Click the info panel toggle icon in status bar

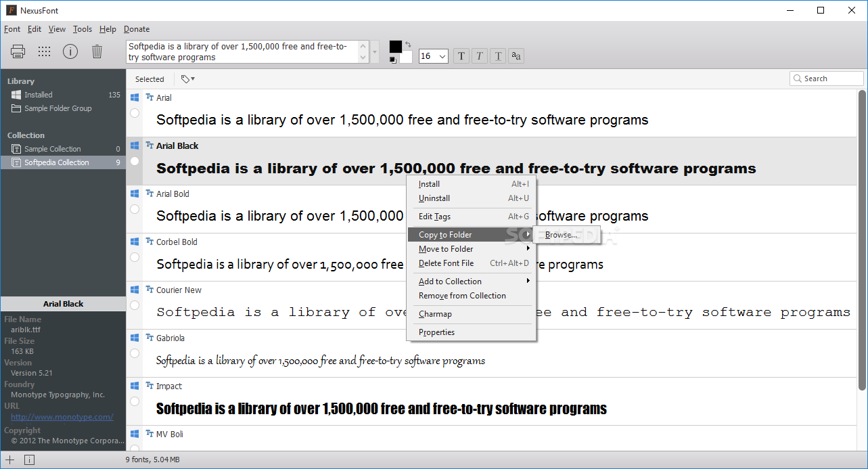pos(29,460)
